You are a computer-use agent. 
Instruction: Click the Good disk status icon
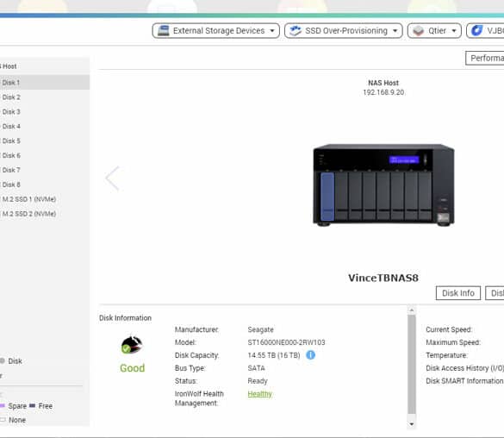tap(132, 345)
